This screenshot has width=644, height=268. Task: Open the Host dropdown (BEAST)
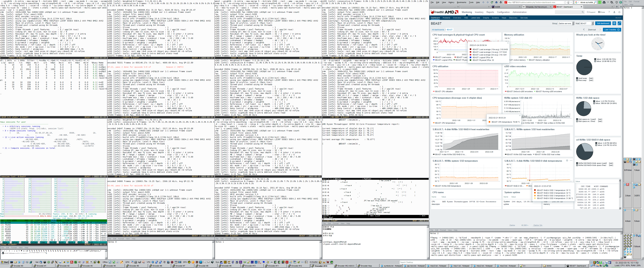point(587,23)
